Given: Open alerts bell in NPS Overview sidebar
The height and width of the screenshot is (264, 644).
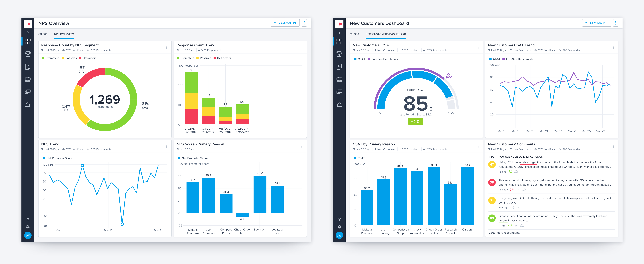Looking at the screenshot, I should [28, 105].
